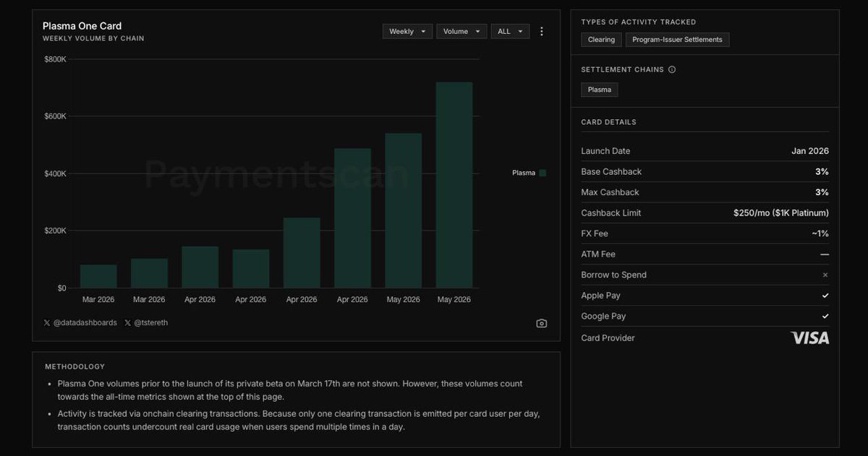Open the Volume metric dropdown
This screenshot has width=868, height=456.
coord(461,31)
